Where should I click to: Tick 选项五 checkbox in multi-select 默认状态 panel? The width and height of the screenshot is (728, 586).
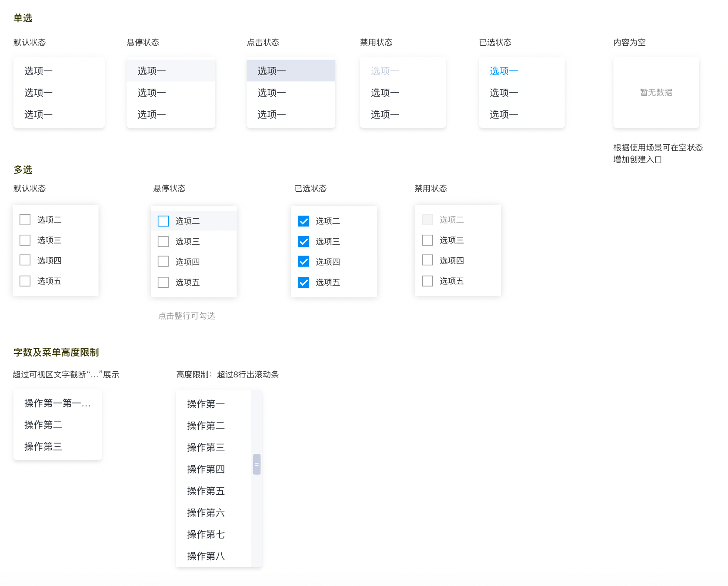[25, 281]
